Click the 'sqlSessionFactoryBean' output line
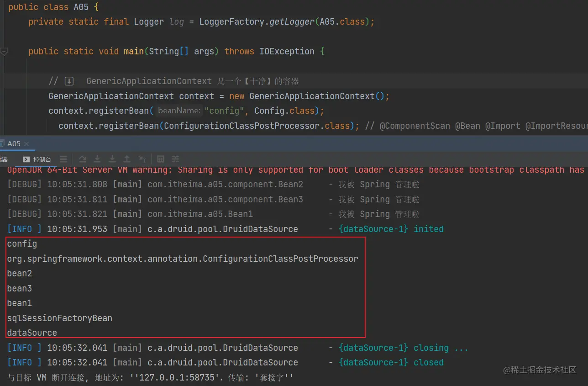Viewport: 588px width, 386px height. 60,318
